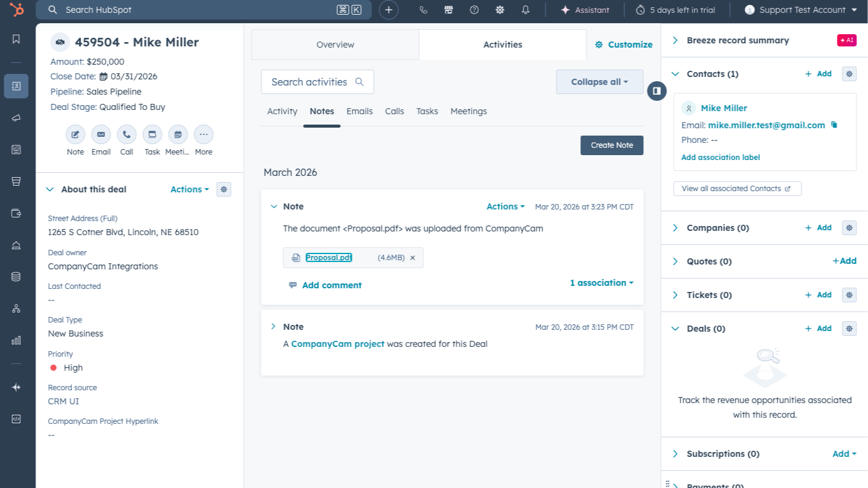Click the Search activities field

click(x=310, y=82)
